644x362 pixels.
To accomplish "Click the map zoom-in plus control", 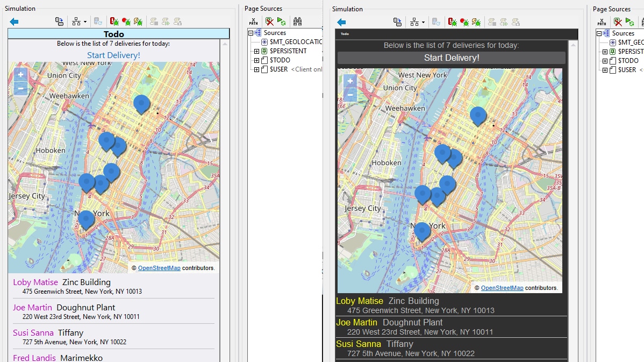I will pos(349,80).
